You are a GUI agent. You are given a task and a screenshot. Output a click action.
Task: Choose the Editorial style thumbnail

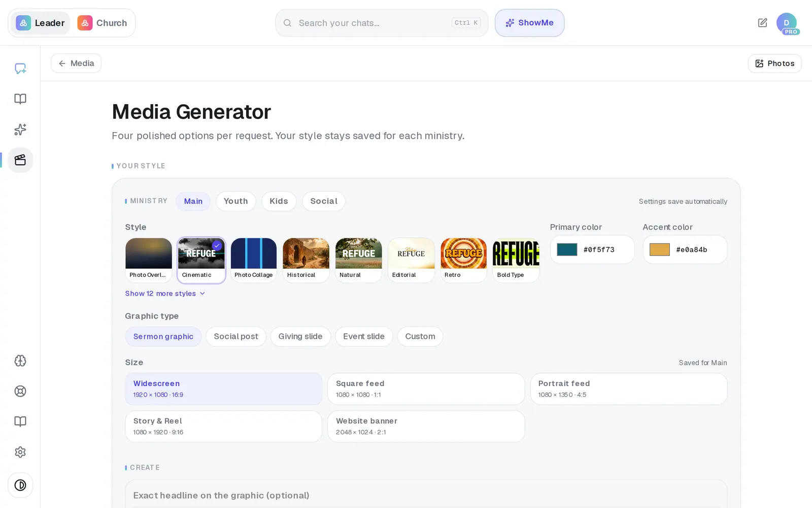tap(412, 260)
